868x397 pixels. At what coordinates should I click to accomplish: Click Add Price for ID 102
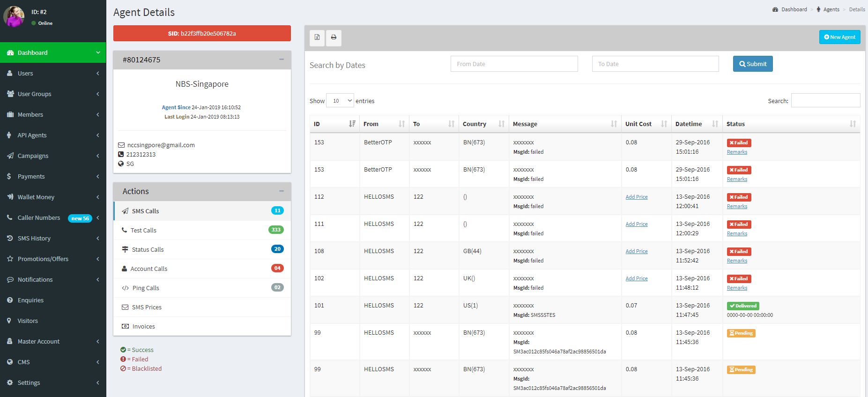click(637, 278)
